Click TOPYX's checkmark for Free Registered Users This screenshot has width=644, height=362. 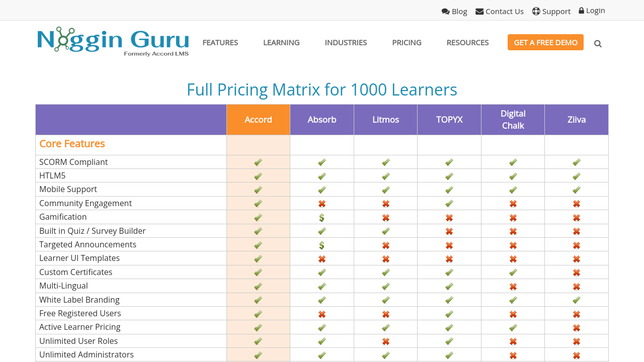tap(449, 314)
